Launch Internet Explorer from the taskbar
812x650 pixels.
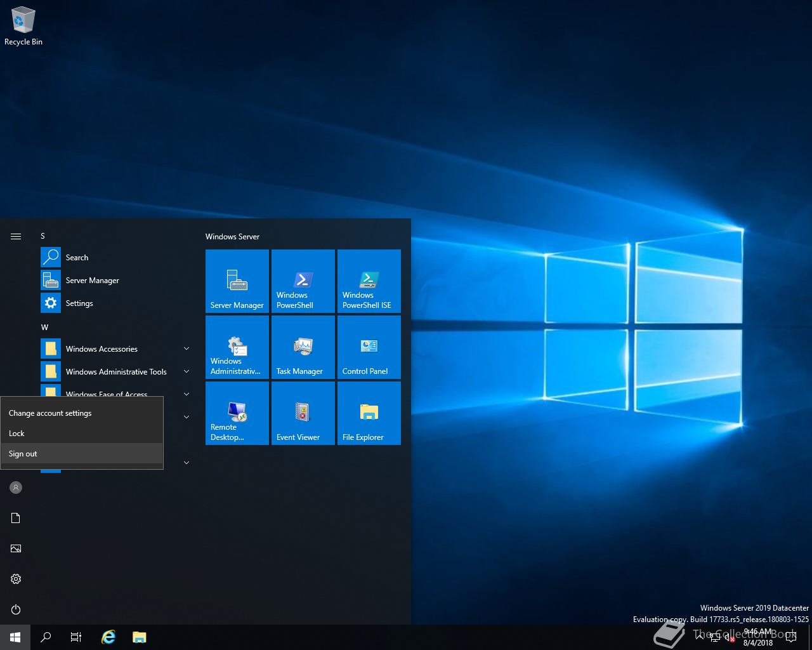pyautogui.click(x=109, y=637)
